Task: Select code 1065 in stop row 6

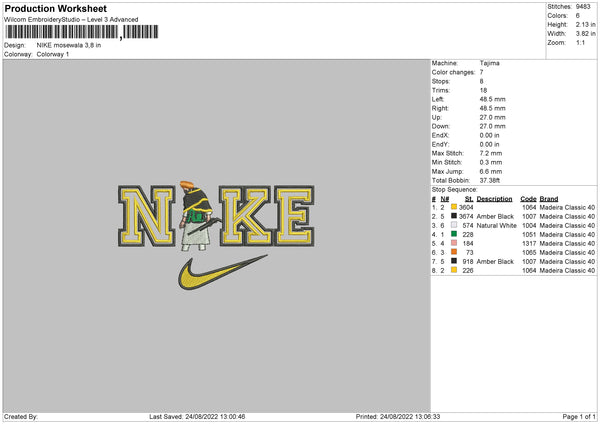Action: [x=529, y=253]
